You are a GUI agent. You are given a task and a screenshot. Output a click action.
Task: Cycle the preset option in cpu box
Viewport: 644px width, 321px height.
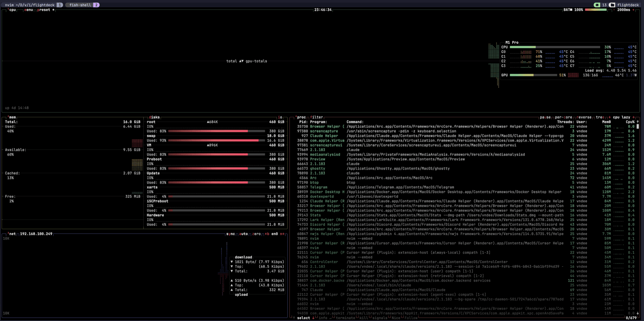point(46,10)
